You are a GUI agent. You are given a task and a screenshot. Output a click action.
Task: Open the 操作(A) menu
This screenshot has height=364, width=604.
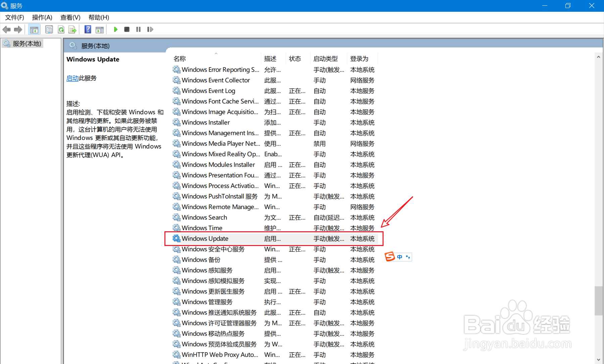coord(42,17)
